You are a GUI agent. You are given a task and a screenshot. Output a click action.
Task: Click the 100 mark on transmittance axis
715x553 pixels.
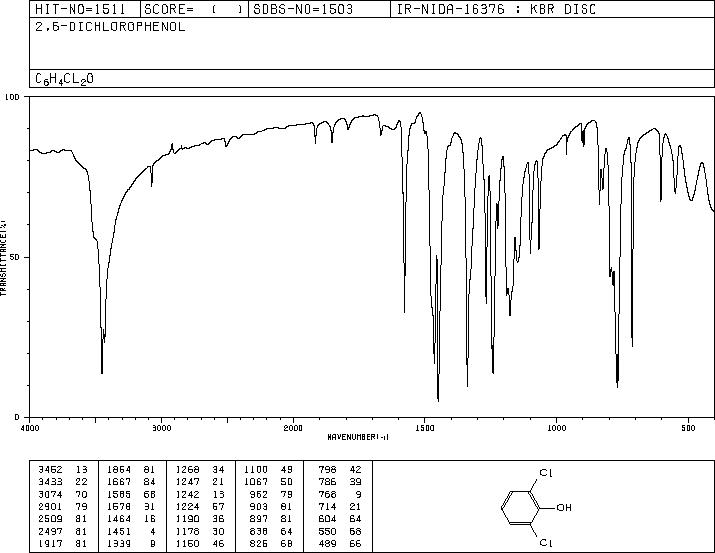pyautogui.click(x=12, y=97)
